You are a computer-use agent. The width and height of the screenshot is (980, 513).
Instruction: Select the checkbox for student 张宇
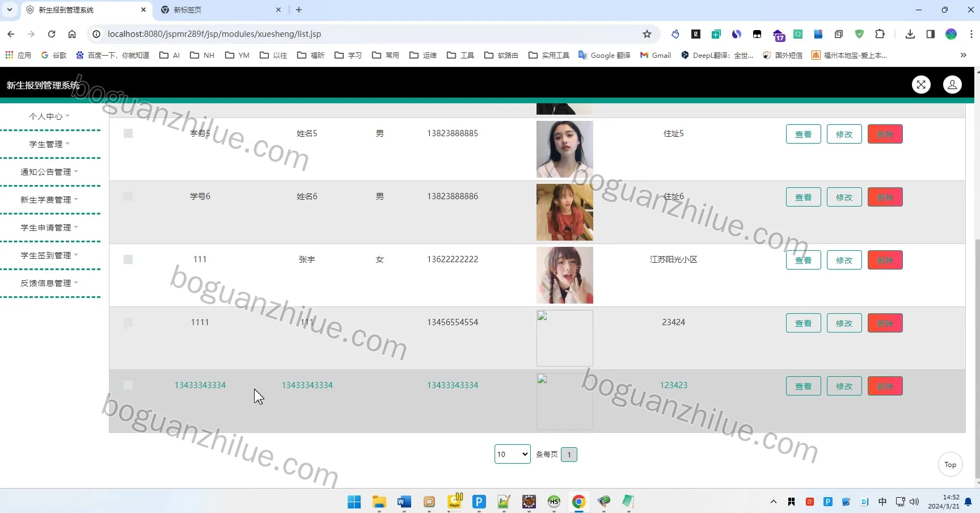[x=128, y=259]
